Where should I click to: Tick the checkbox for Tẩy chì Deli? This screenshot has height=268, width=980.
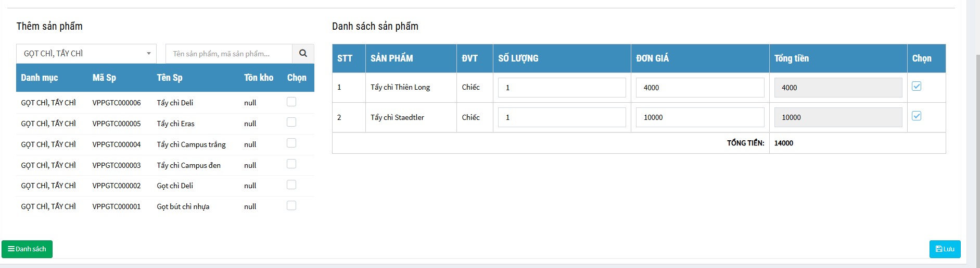(291, 102)
